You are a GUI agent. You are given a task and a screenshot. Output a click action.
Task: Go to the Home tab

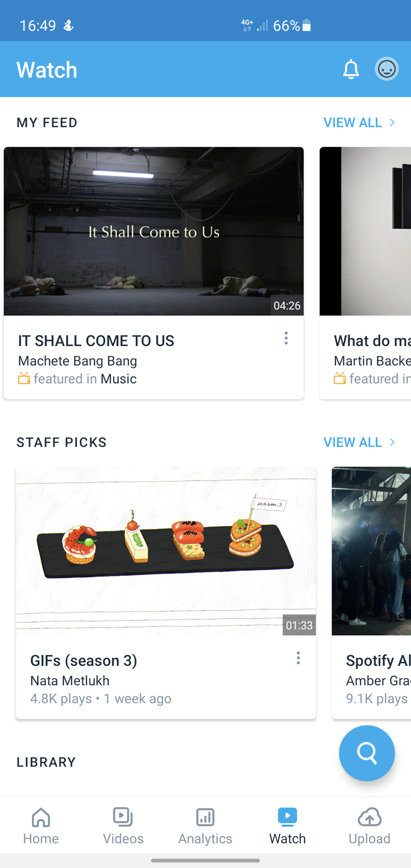[41, 826]
